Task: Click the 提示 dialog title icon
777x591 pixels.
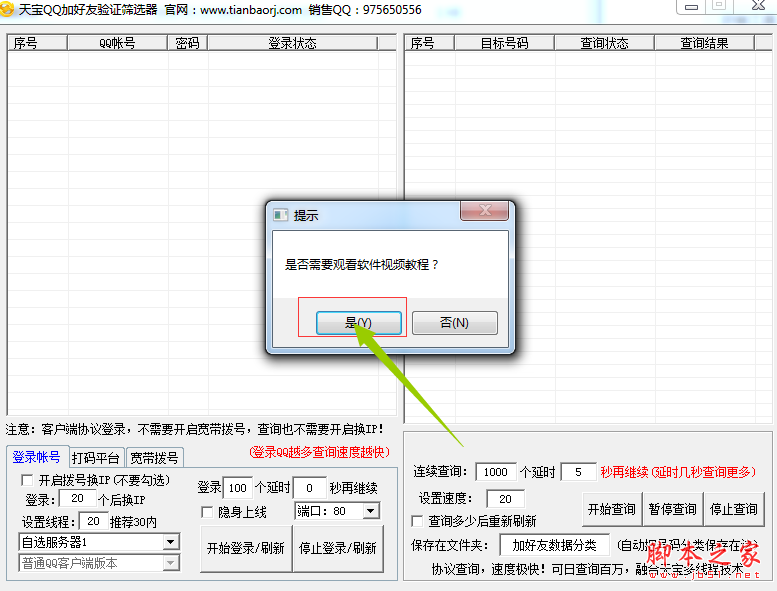Action: (x=281, y=215)
